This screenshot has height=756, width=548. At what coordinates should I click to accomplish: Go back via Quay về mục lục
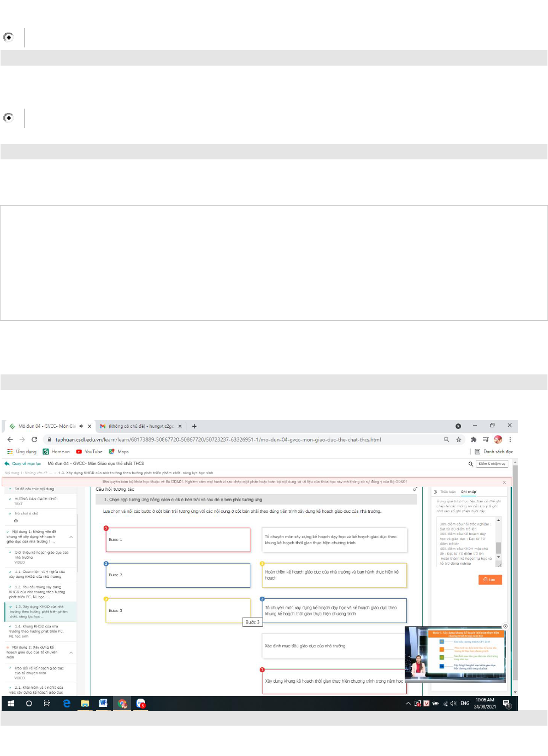click(x=23, y=464)
